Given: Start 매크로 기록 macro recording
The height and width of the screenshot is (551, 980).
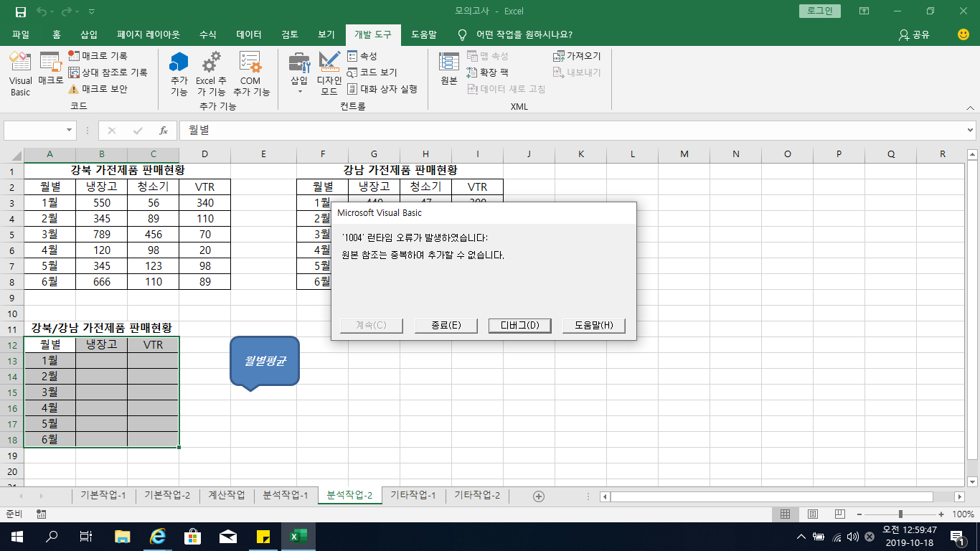Looking at the screenshot, I should point(98,55).
